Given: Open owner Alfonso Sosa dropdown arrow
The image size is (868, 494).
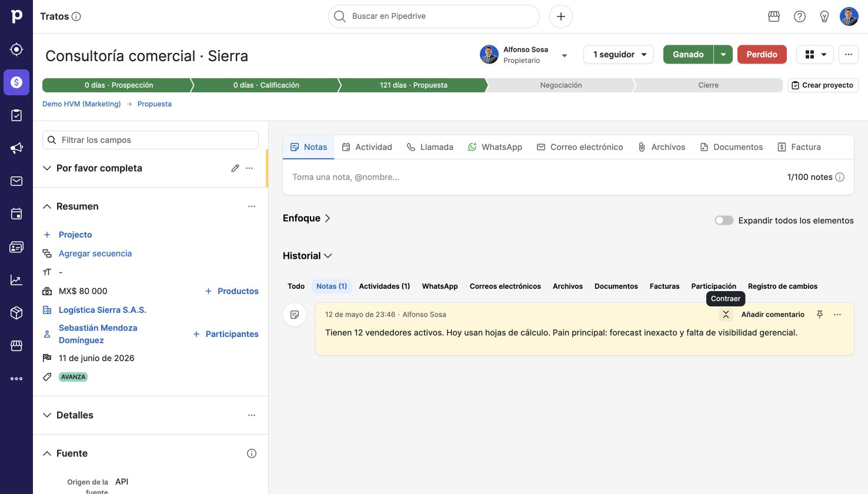Looking at the screenshot, I should click(x=565, y=55).
